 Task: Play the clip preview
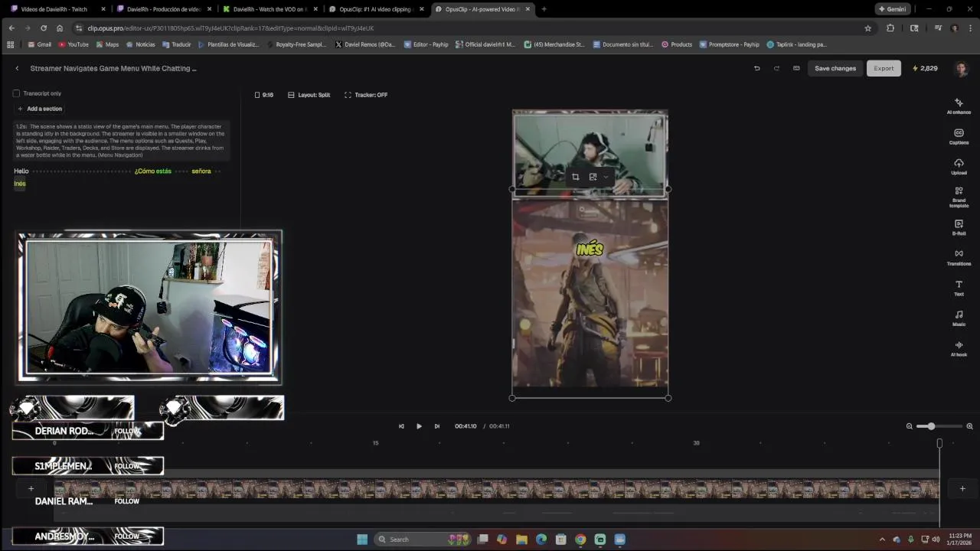pyautogui.click(x=419, y=426)
